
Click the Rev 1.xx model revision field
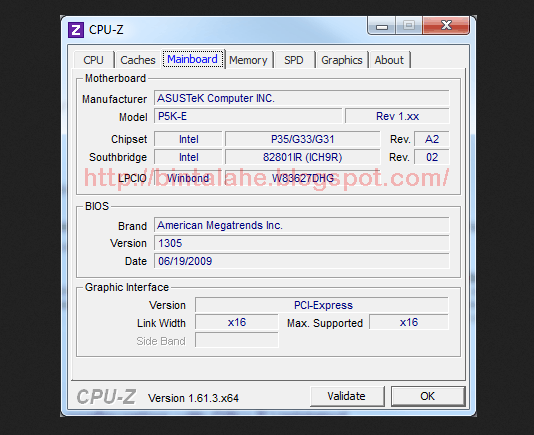pyautogui.click(x=397, y=116)
